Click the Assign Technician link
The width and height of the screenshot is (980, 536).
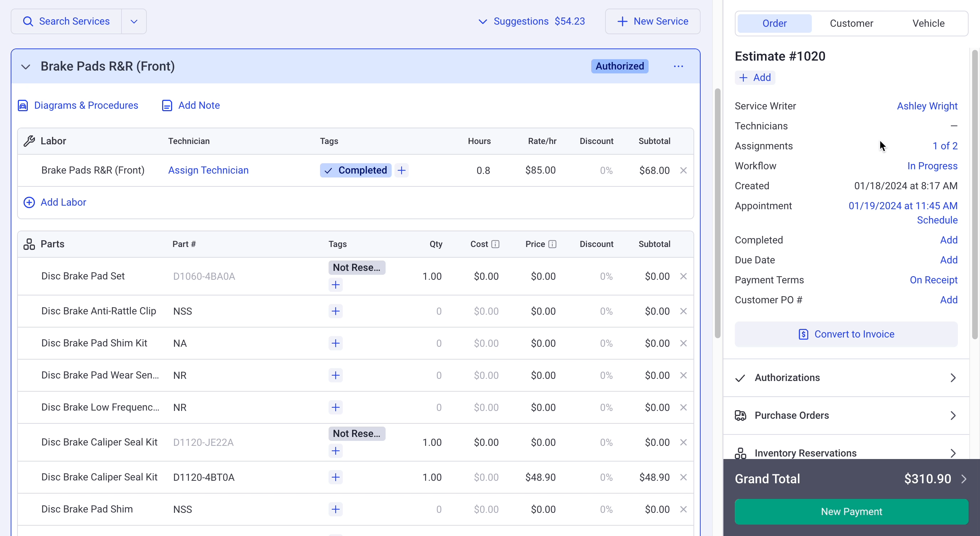[208, 170]
